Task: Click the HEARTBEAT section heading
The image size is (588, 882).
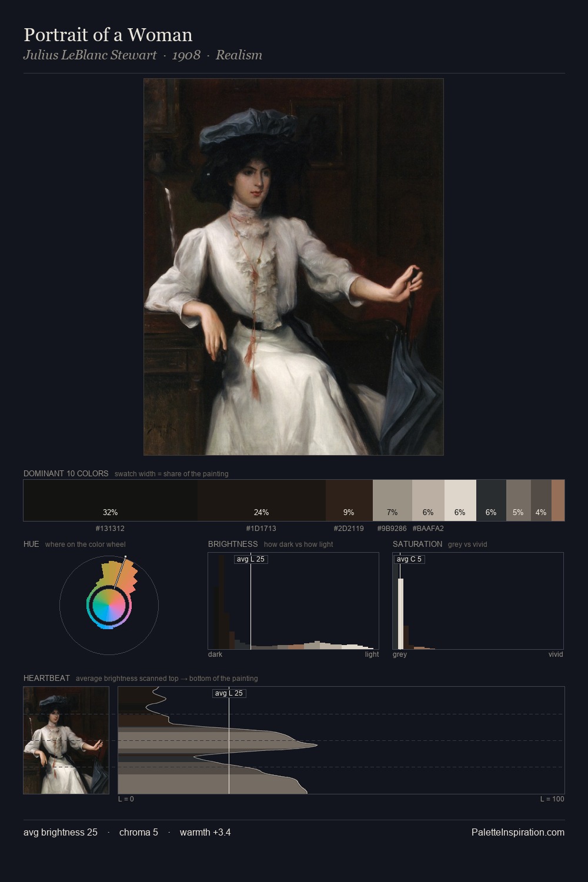Action: (x=46, y=678)
